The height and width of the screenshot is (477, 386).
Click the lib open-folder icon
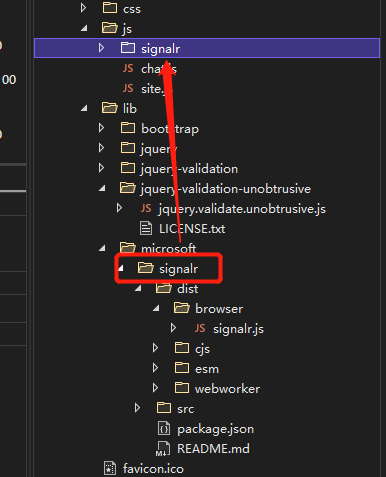[110, 108]
